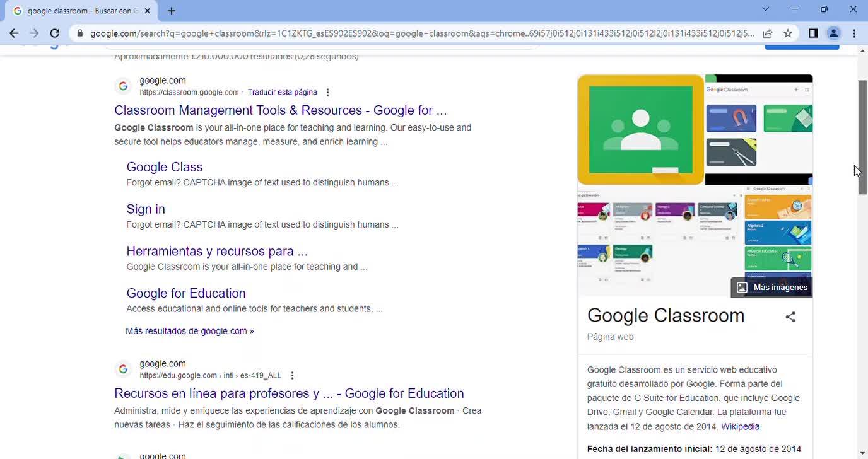The width and height of the screenshot is (868, 459).
Task: Open options for the classroom.google.com result
Action: click(x=327, y=93)
